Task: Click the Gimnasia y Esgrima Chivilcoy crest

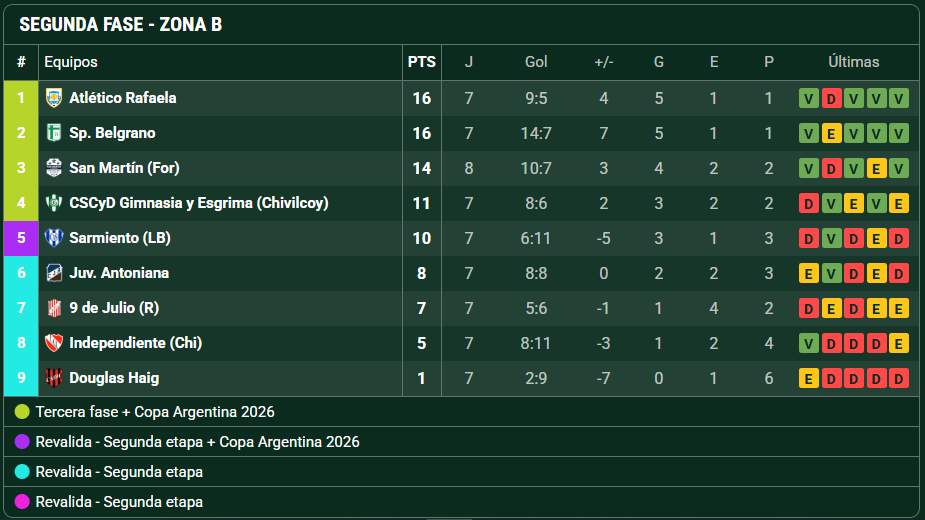Action: [54, 203]
